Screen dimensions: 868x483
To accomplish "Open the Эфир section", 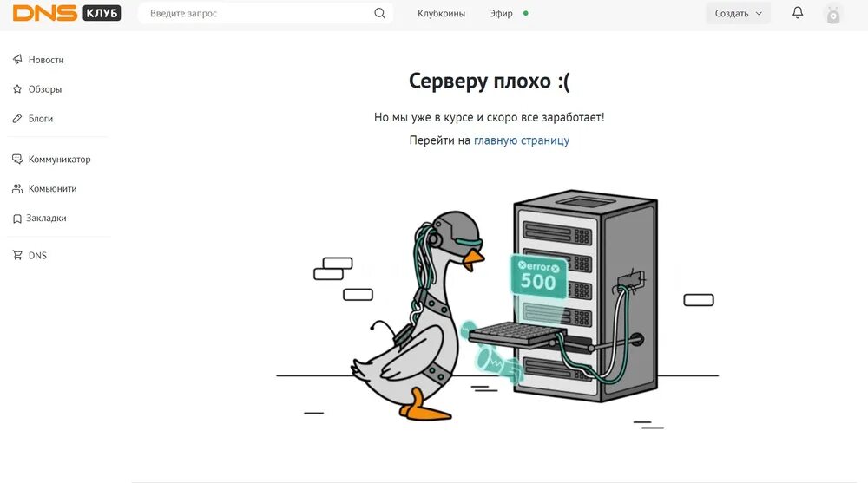I will click(x=501, y=13).
